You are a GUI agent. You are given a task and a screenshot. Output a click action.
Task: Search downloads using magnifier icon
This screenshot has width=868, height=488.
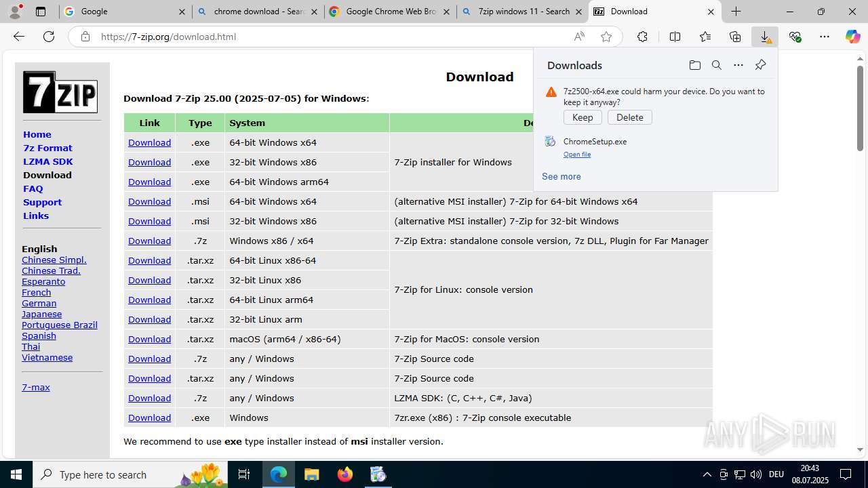click(x=716, y=65)
